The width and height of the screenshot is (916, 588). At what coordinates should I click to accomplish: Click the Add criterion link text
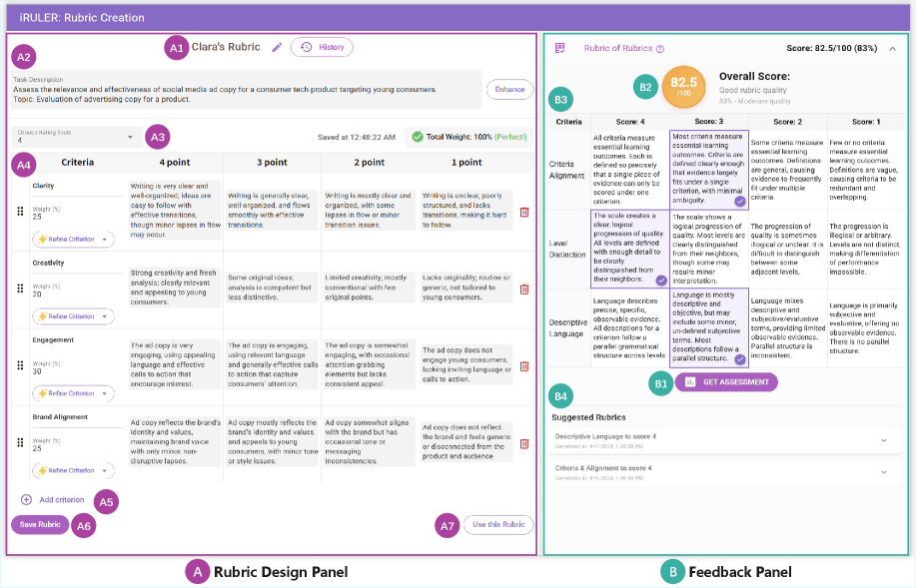(x=61, y=500)
